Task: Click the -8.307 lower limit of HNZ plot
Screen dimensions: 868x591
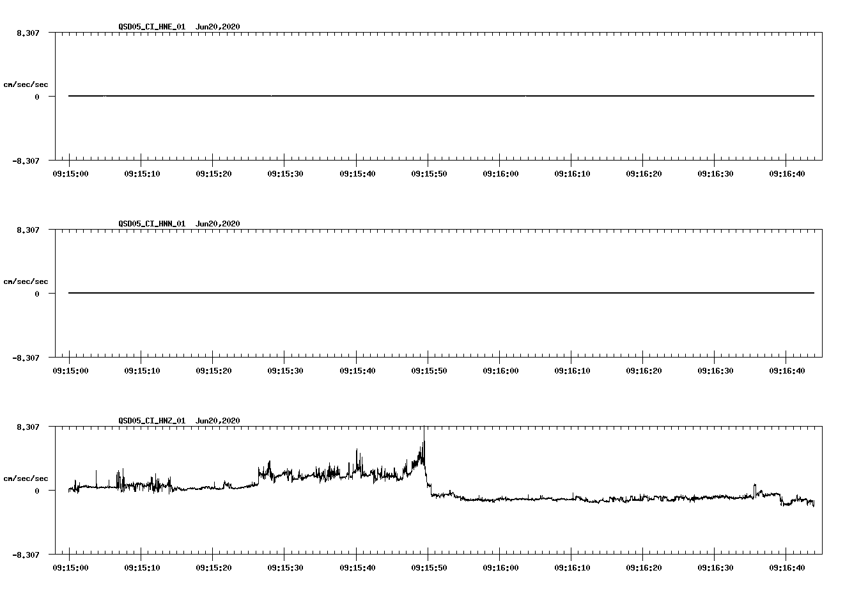Action: (x=26, y=555)
